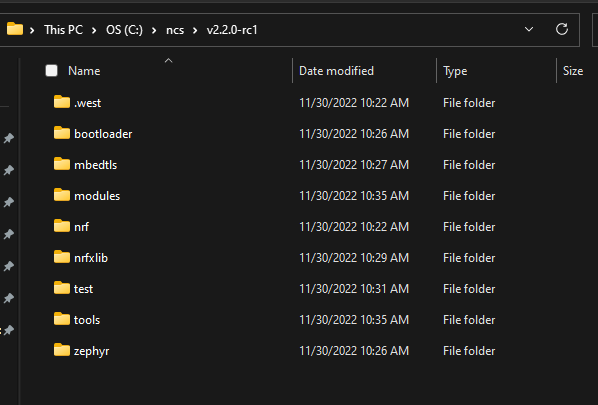Open address bar history dropdown arrow
598x405 pixels.
529,29
